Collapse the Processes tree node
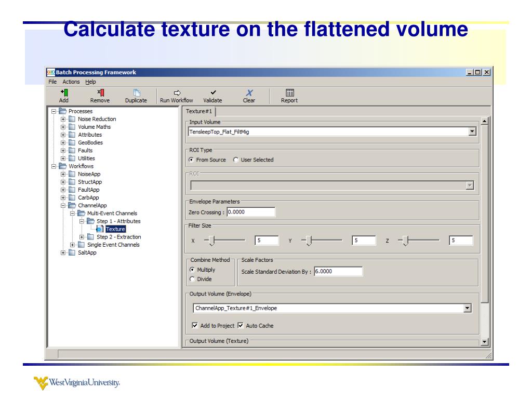The height and width of the screenshot is (399, 532). 54,111
